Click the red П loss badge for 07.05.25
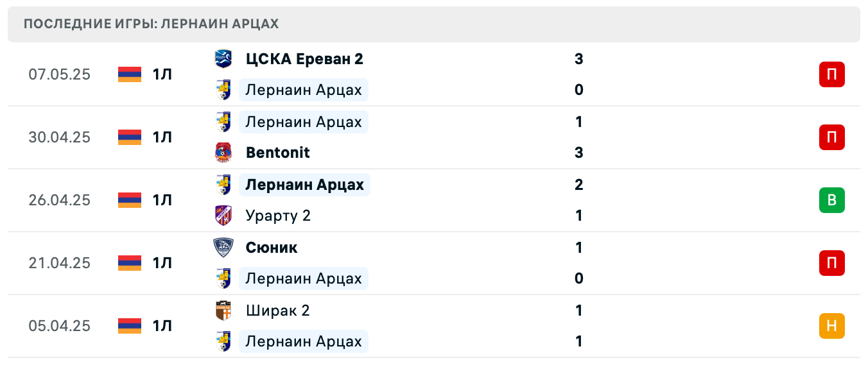This screenshot has height=367, width=868. [831, 74]
